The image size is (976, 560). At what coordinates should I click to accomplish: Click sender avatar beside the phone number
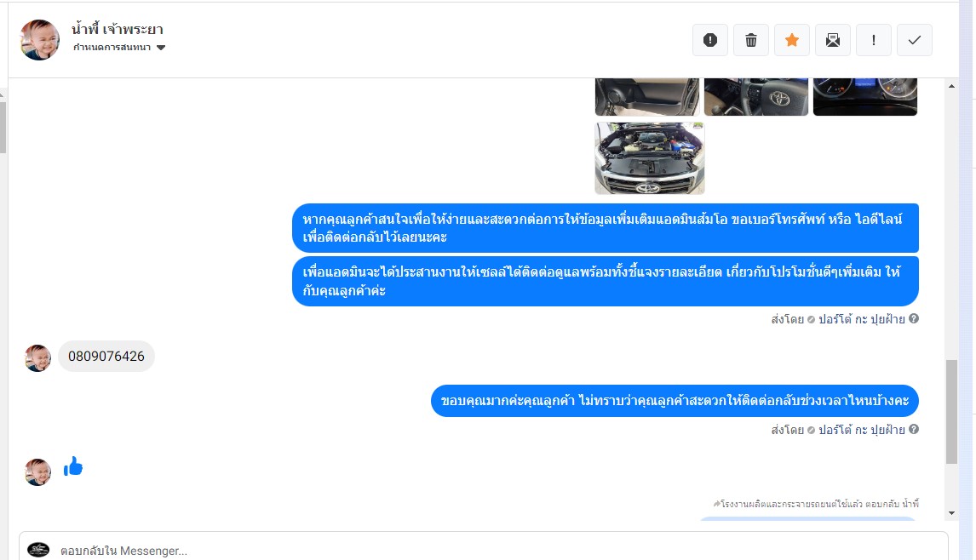click(x=38, y=358)
